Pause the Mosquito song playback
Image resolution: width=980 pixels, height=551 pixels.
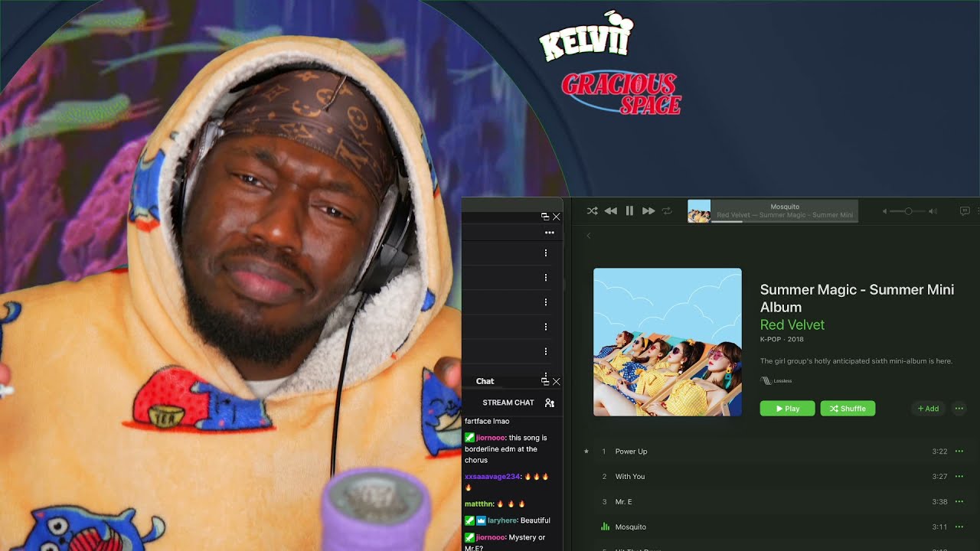click(x=629, y=210)
